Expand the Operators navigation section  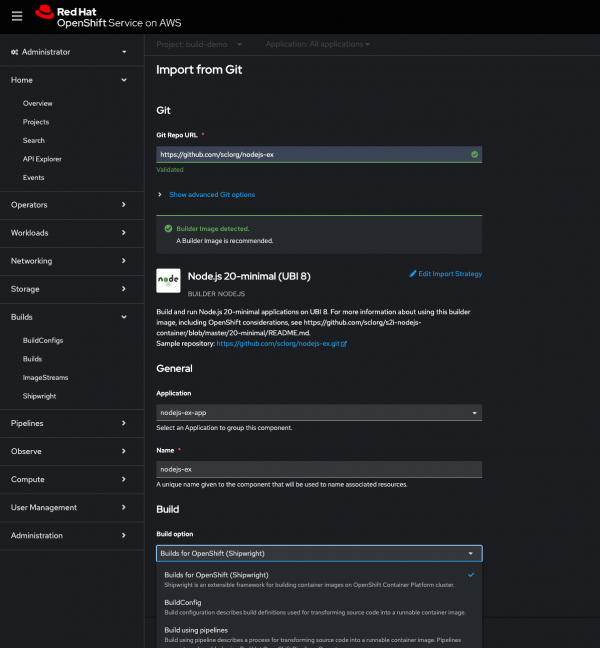pos(70,205)
